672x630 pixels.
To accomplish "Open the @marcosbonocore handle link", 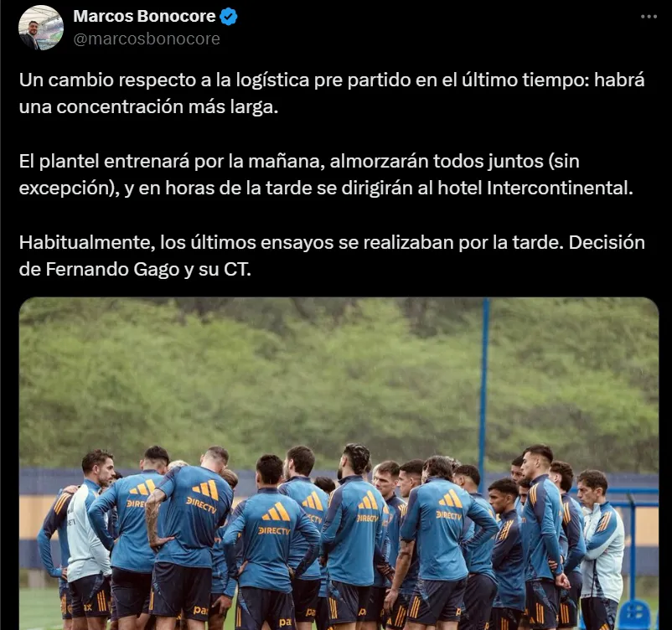I will click(147, 39).
